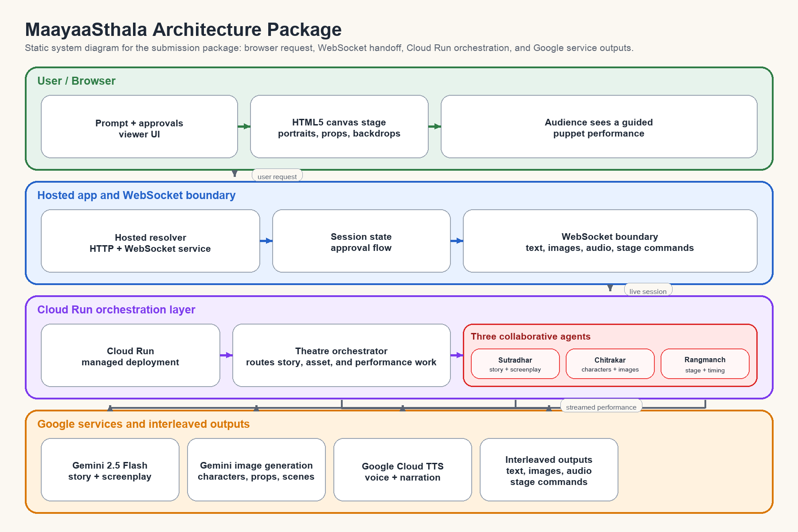This screenshot has height=532, width=798.
Task: Click the Google Cloud TTS box
Action: click(403, 470)
